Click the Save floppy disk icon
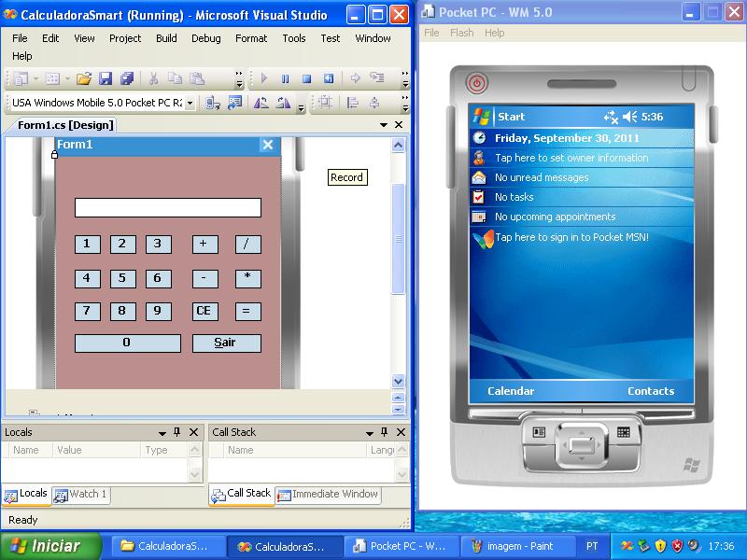Image resolution: width=747 pixels, height=560 pixels. point(106,78)
